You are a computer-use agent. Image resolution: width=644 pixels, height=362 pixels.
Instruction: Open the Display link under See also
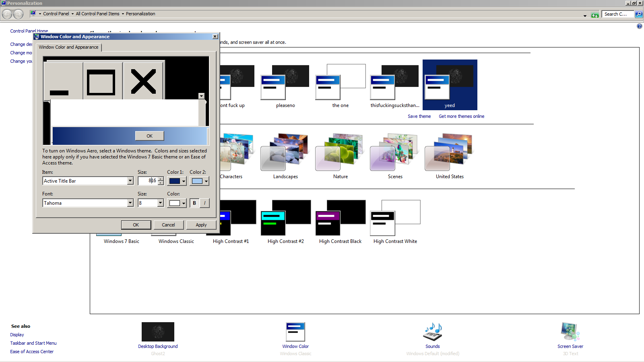point(17,335)
